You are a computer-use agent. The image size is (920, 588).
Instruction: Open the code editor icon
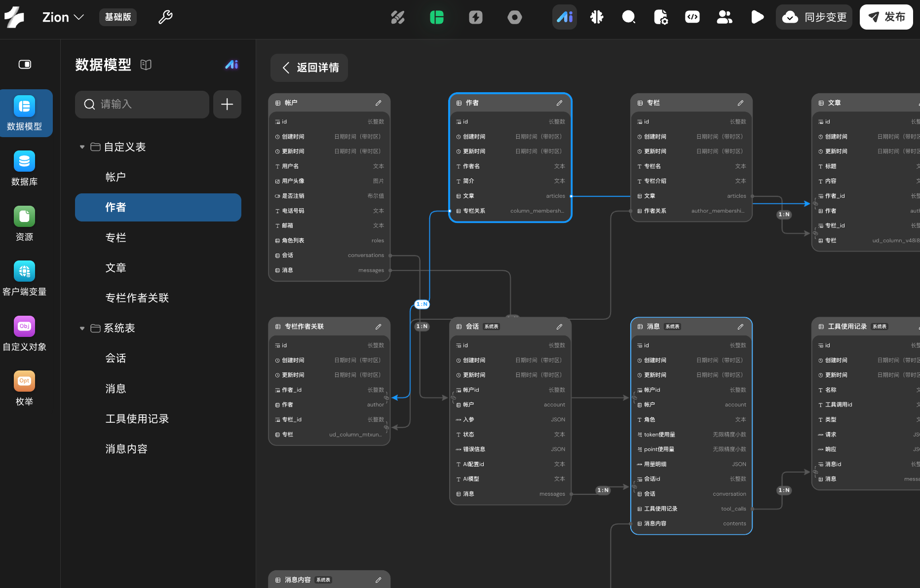click(692, 17)
